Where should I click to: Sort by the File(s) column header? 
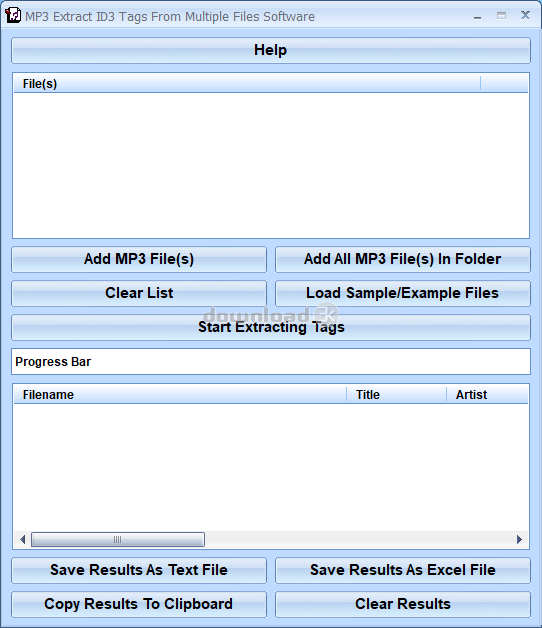(247, 84)
